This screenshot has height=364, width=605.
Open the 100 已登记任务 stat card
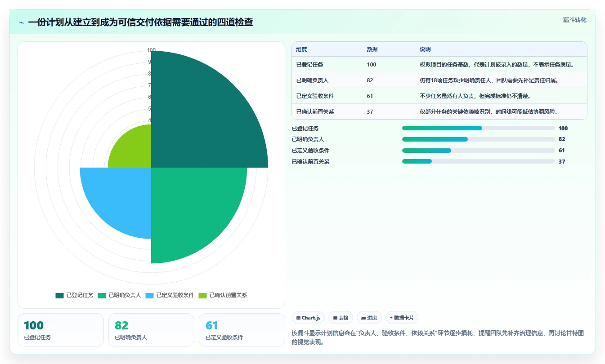61,330
